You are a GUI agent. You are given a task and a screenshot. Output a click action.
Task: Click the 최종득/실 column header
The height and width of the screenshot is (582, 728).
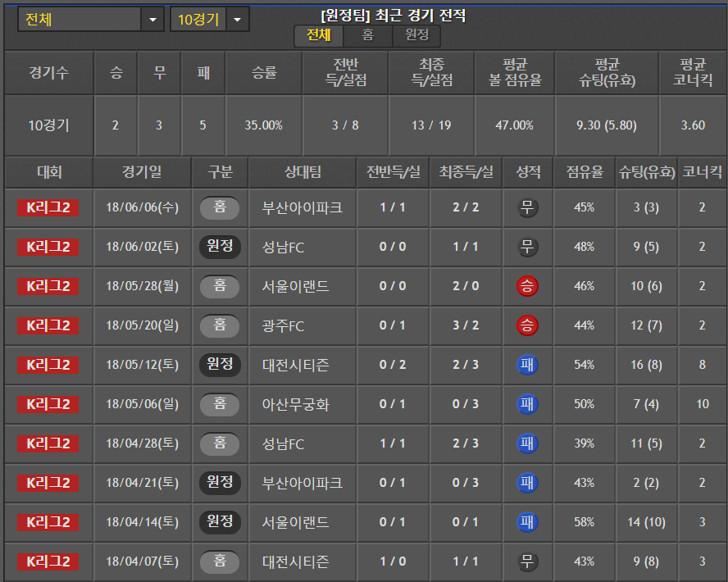tap(466, 172)
